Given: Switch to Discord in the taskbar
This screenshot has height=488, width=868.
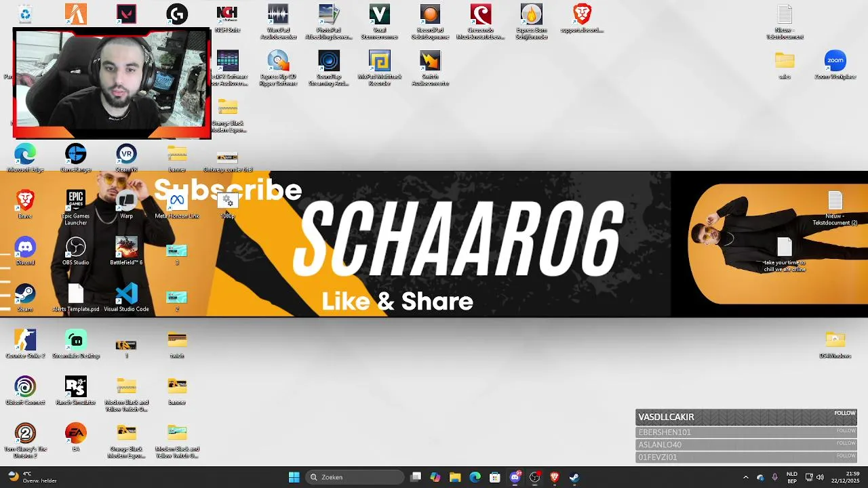Looking at the screenshot, I should [x=515, y=477].
